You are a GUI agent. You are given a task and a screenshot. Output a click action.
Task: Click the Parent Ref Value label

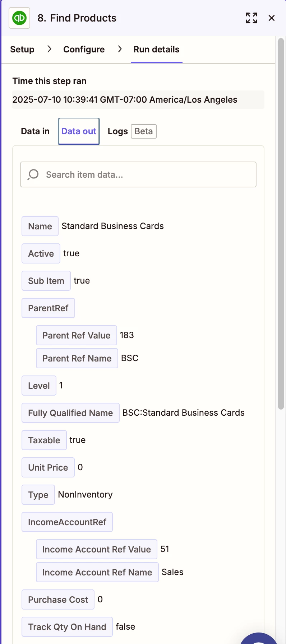(x=76, y=335)
